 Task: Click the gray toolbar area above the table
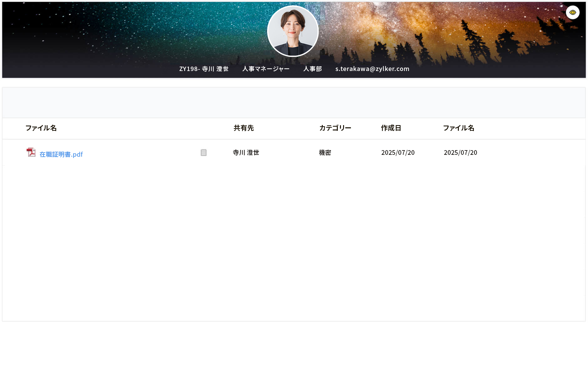(294, 103)
